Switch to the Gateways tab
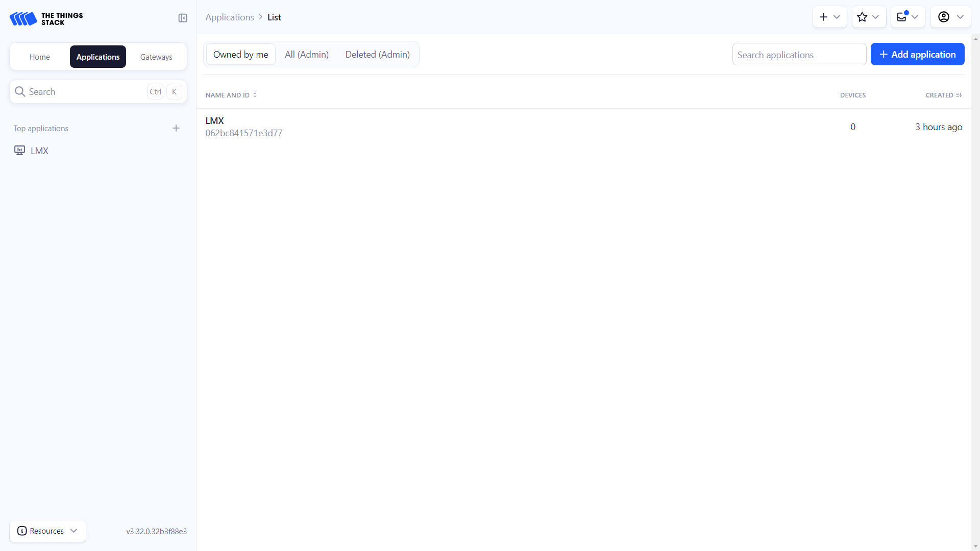 (x=156, y=57)
